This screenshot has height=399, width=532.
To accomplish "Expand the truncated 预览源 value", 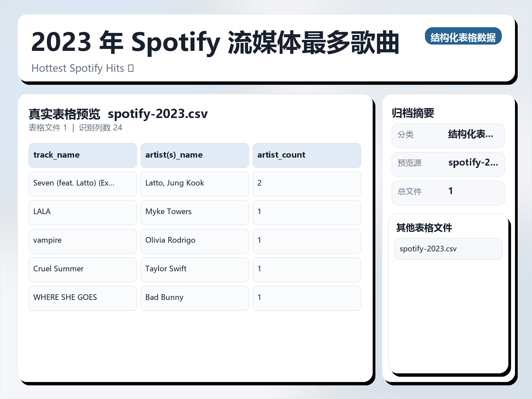I will click(474, 163).
